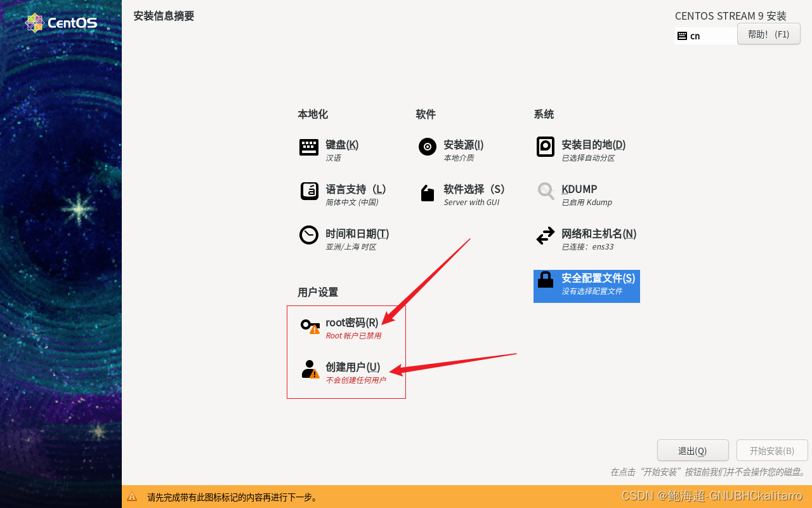The image size is (812, 508).
Task: Click the 安装信息摘要 heading
Action: [x=164, y=15]
